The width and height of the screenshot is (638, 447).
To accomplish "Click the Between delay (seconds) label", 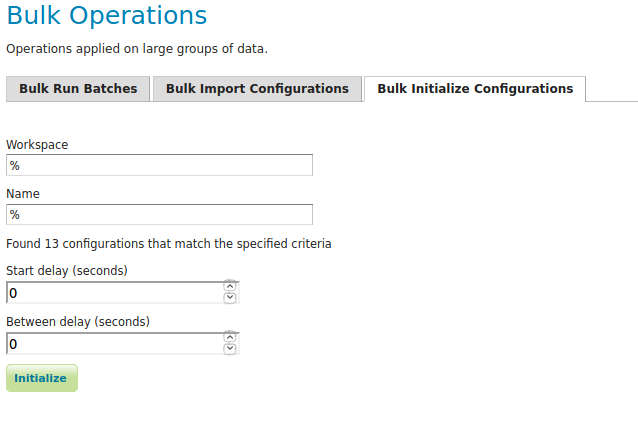I will 78,321.
